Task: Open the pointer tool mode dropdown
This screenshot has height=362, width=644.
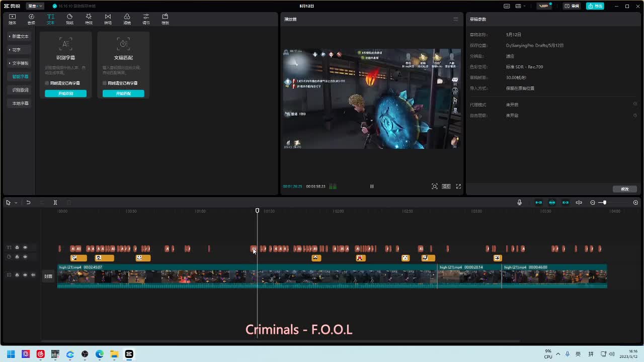Action: click(x=16, y=203)
